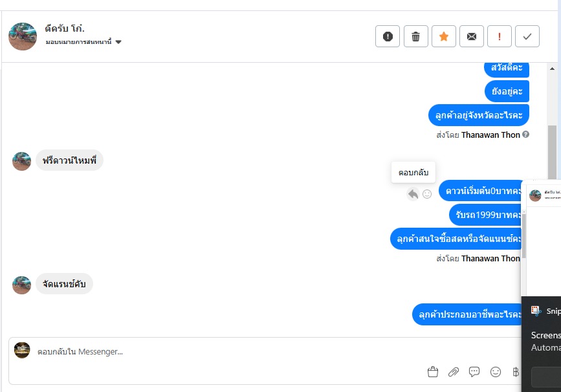Attach a file with paperclip icon
This screenshot has width=561, height=392.
pos(454,372)
